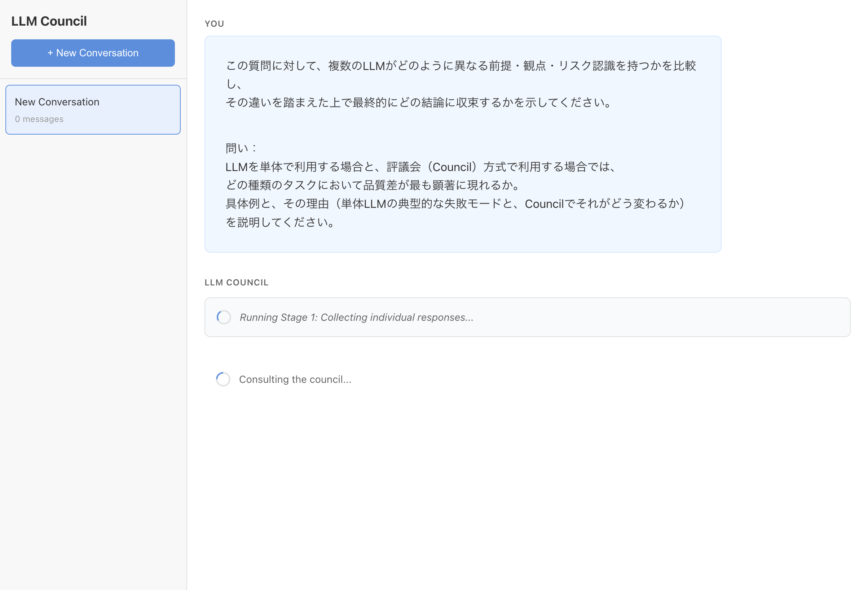Screen dimensions: 868x590
Task: Click the + New Conversation button
Action: [93, 53]
